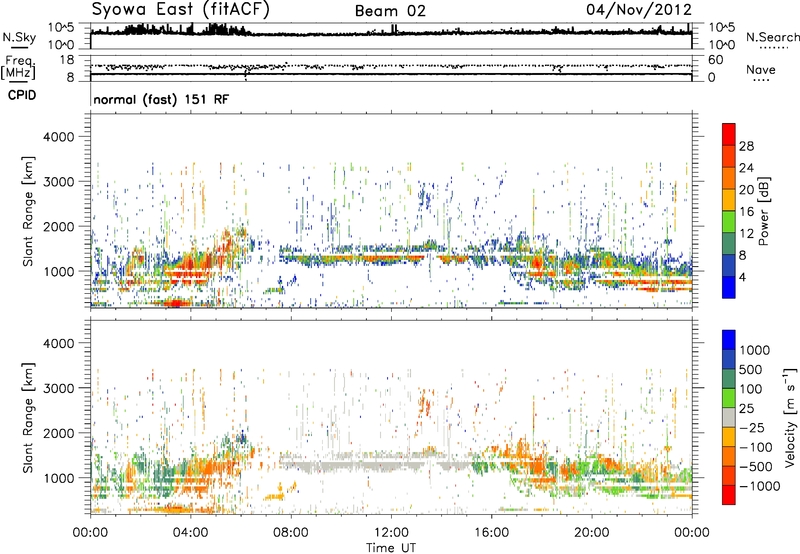This screenshot has width=800, height=554.
Task: Click the Velocity color bar
Action: pos(729,417)
